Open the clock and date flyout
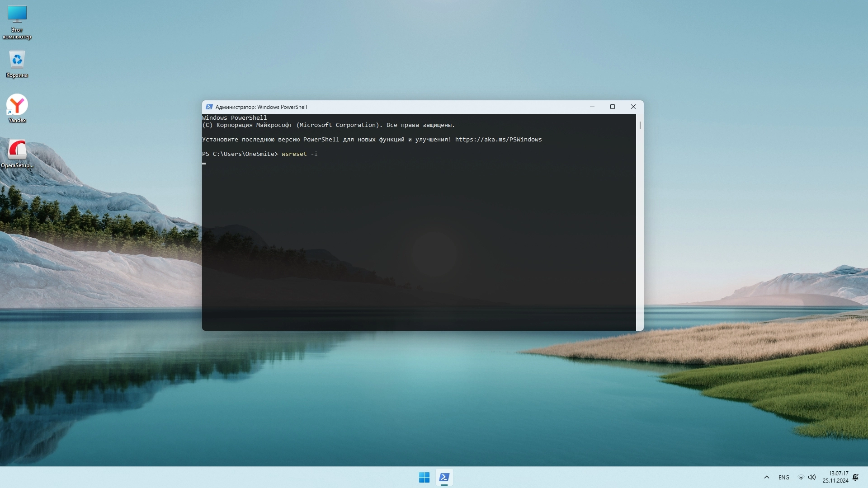 click(835, 477)
